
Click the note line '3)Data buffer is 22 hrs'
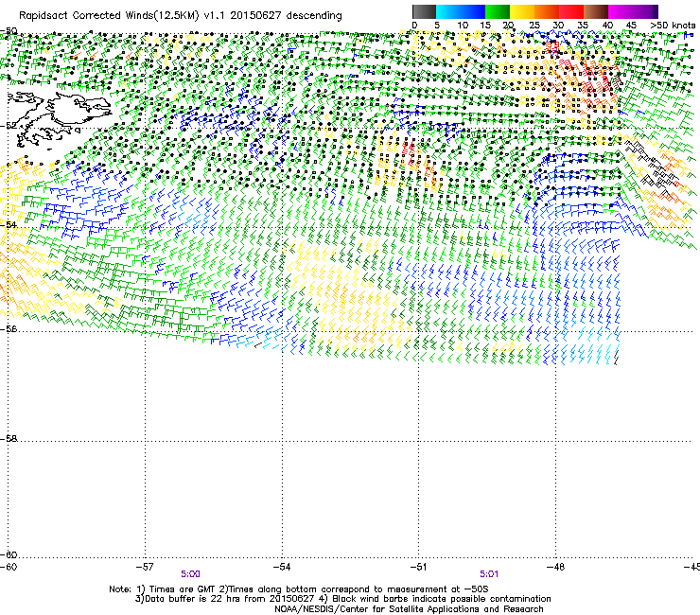pyautogui.click(x=342, y=599)
